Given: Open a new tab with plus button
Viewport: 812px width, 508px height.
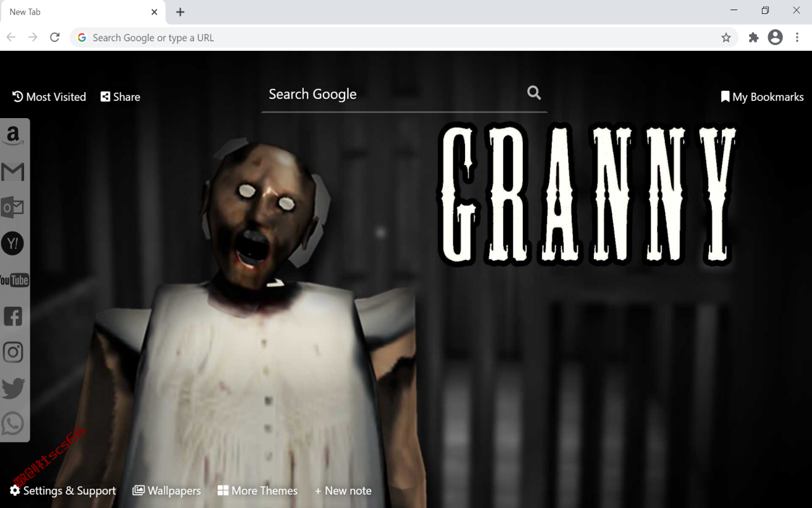Looking at the screenshot, I should (x=180, y=12).
